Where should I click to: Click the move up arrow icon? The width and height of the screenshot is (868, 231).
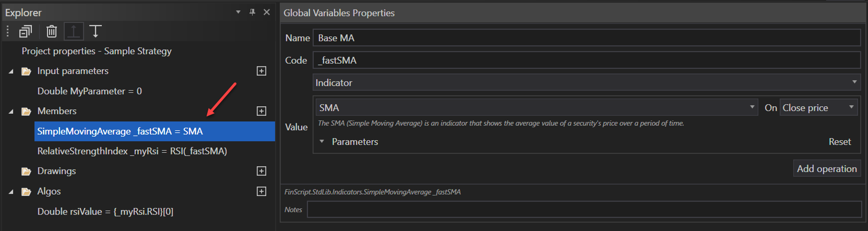pos(73,31)
